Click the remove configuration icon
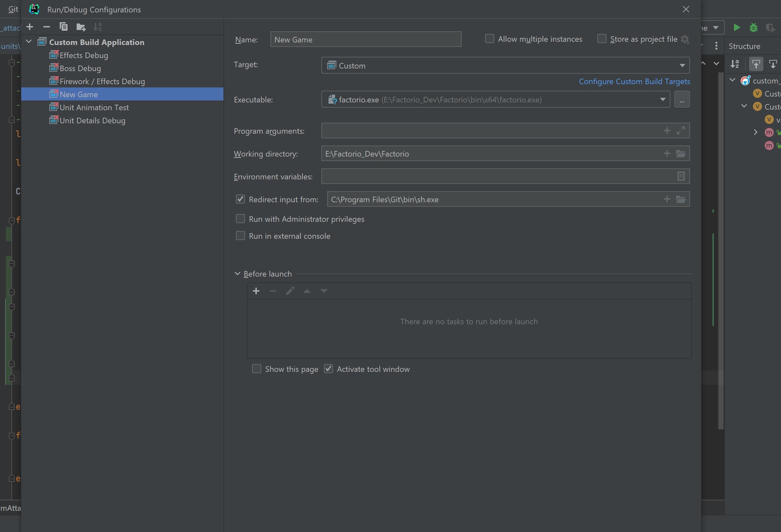781x532 pixels. (x=46, y=26)
